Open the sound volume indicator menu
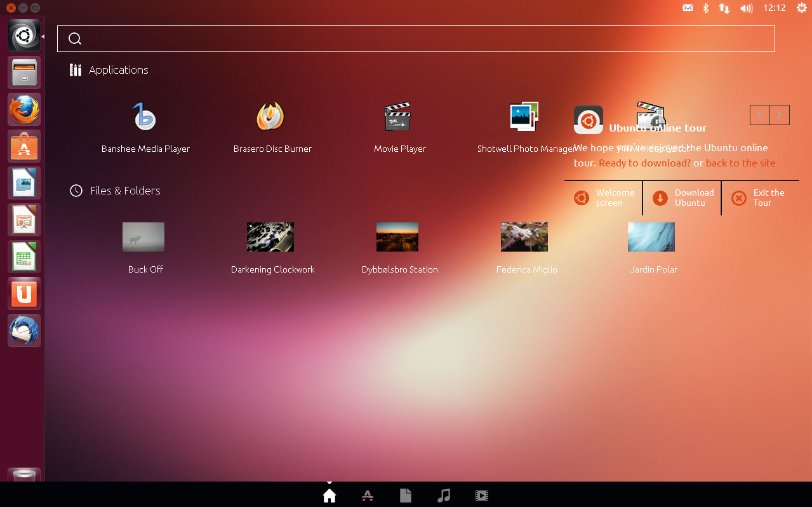812x507 pixels. click(747, 8)
